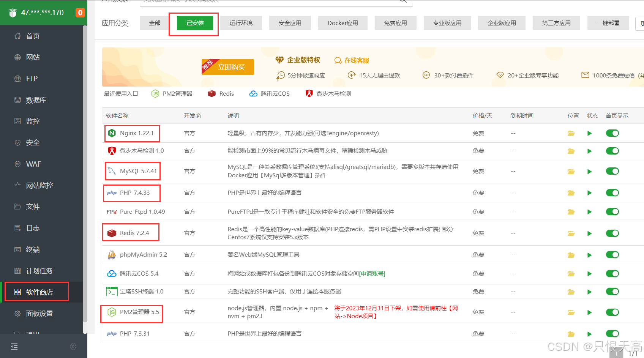Toggle home display for PHP-7.4.33
The image size is (644, 358).
[612, 193]
